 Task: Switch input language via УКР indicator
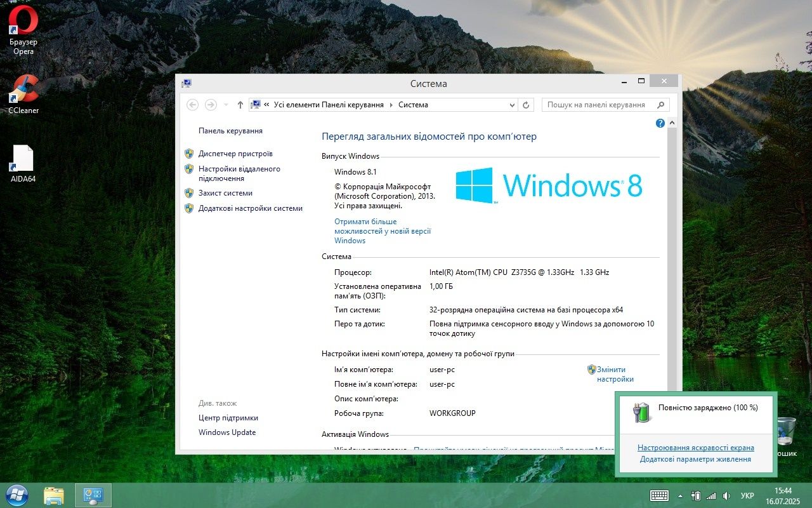tap(747, 496)
